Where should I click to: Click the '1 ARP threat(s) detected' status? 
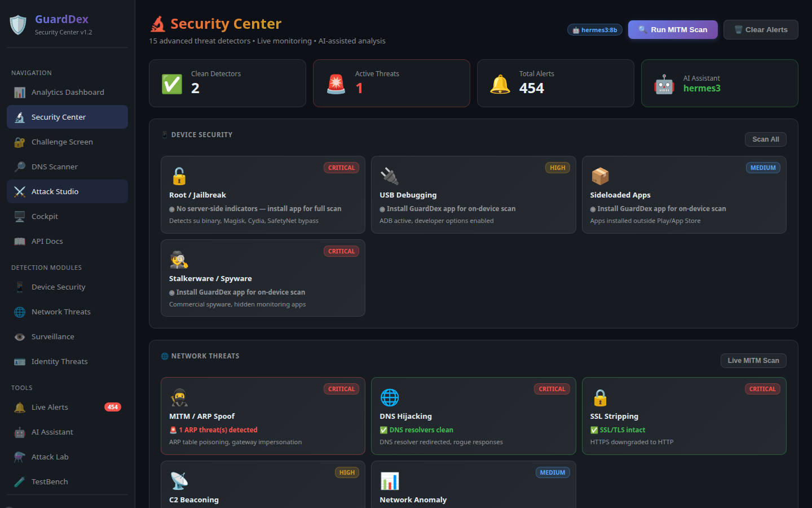coord(214,430)
